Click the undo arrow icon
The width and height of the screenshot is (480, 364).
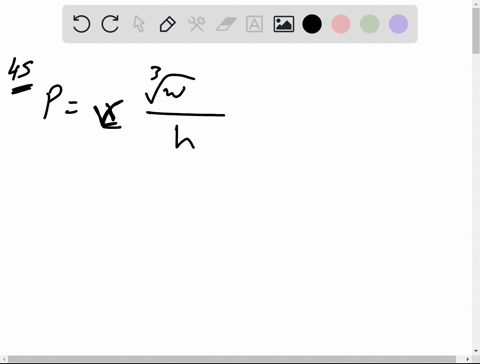tap(81, 24)
